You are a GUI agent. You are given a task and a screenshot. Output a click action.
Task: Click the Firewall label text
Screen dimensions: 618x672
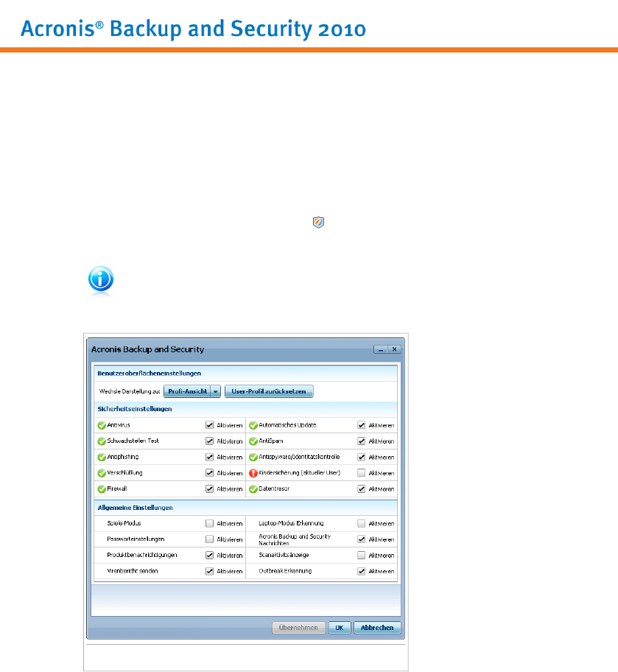pyautogui.click(x=117, y=489)
